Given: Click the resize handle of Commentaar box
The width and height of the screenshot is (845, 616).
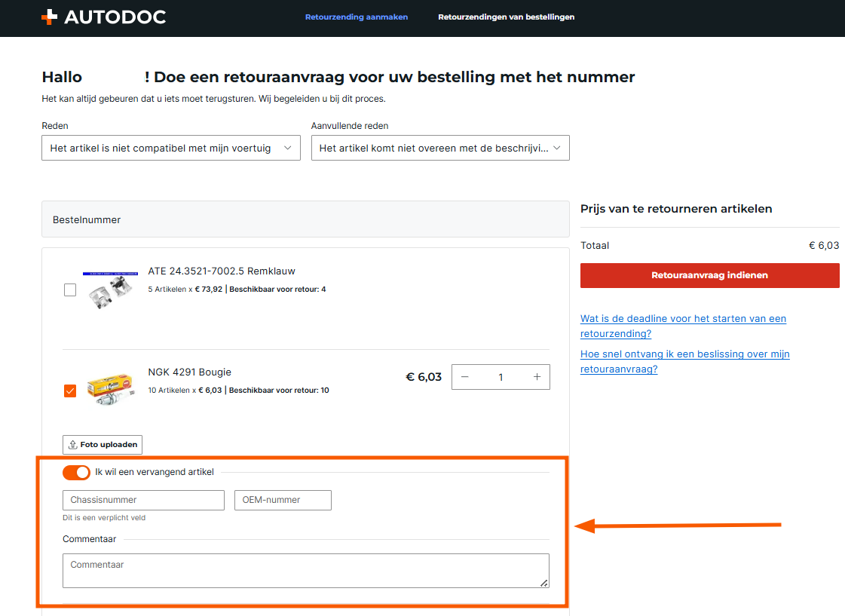Looking at the screenshot, I should 544,583.
